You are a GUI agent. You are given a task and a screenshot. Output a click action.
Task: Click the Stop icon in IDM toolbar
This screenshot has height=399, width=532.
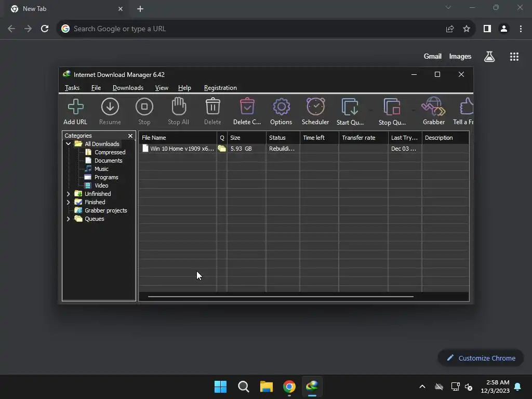(x=144, y=107)
